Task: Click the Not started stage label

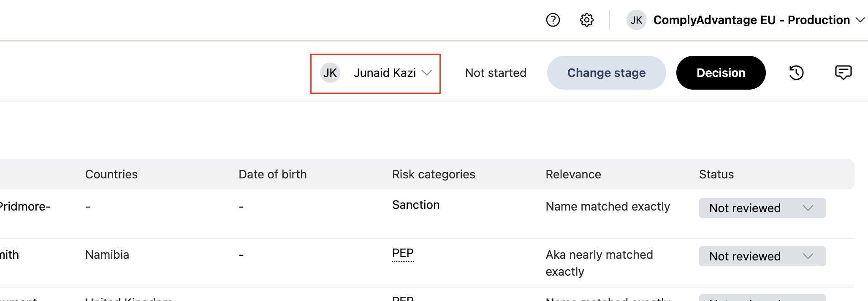Action: click(496, 73)
